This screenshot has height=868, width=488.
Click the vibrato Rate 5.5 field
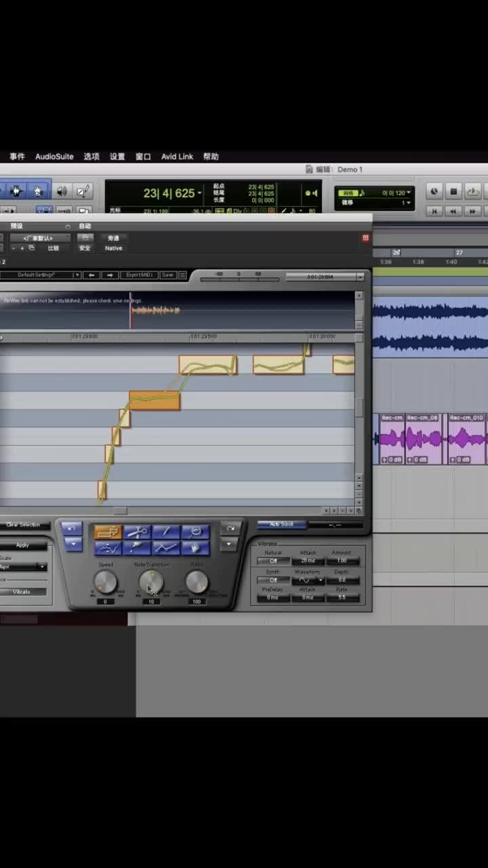tap(342, 597)
